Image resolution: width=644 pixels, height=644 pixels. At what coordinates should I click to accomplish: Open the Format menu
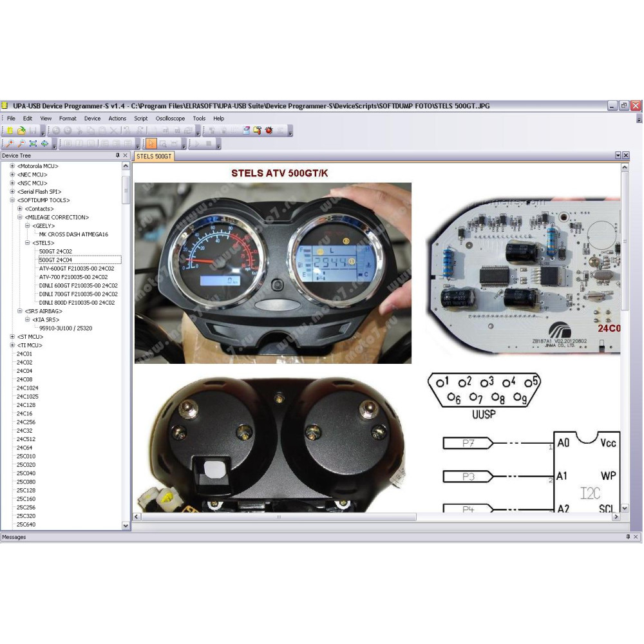[x=68, y=118]
